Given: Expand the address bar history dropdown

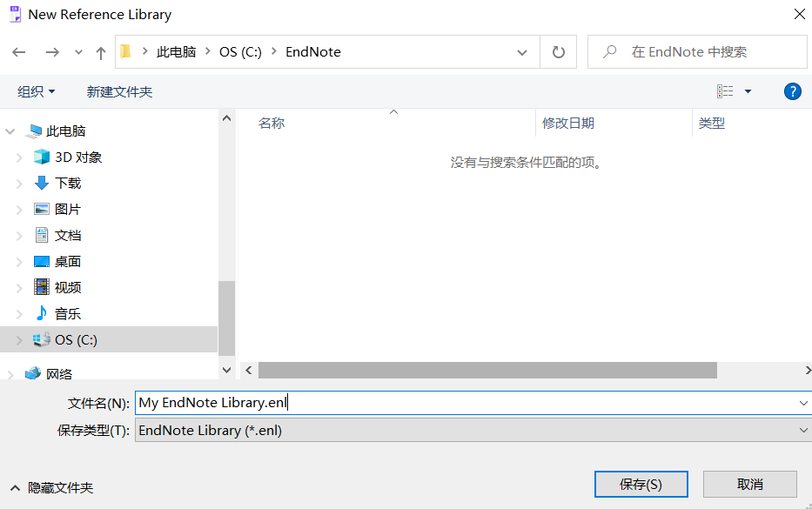Looking at the screenshot, I should click(522, 52).
